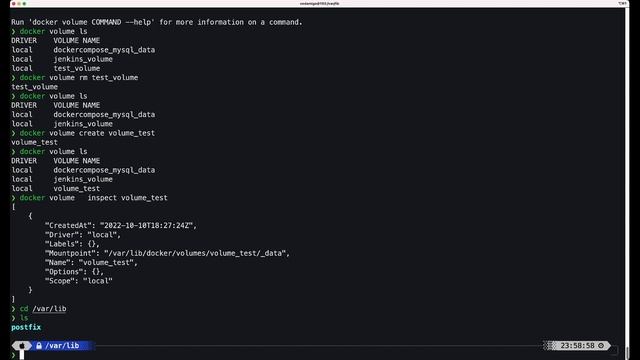The height and width of the screenshot is (360, 640).
Task: Click the 'local test_volume' listing row
Action: click(56, 68)
